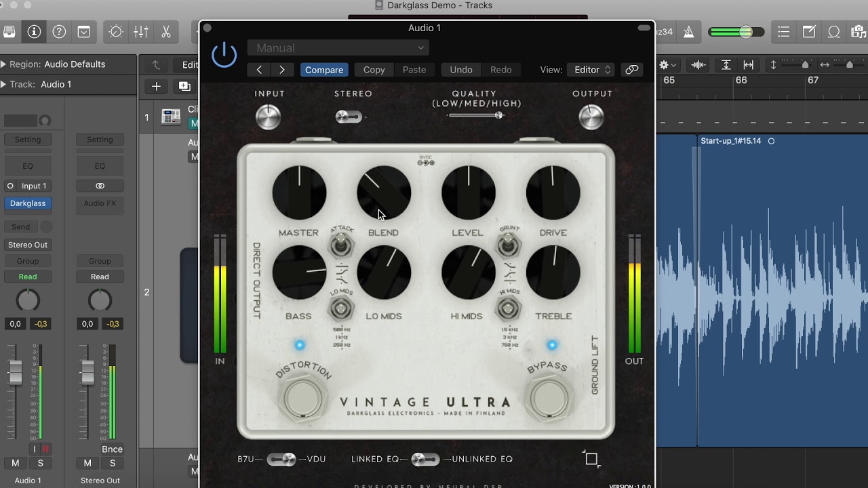Image resolution: width=868 pixels, height=488 pixels.
Task: Open the media browser icon
Action: pyautogui.click(x=859, y=32)
